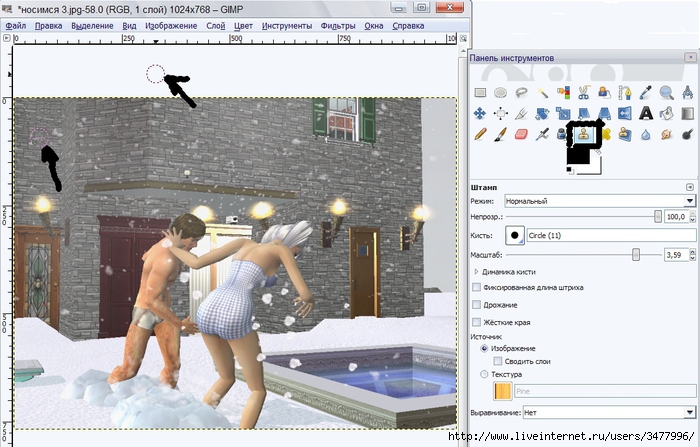The image size is (700, 447).
Task: Select the Move tool
Action: [480, 113]
